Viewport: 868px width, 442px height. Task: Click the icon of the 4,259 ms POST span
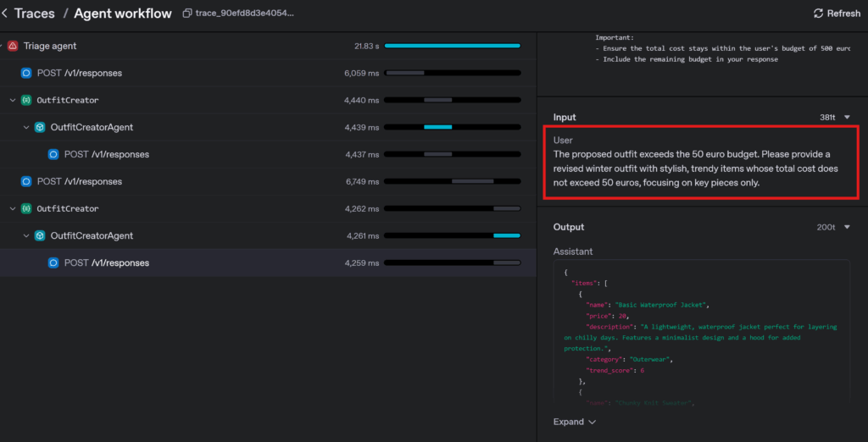[53, 262]
